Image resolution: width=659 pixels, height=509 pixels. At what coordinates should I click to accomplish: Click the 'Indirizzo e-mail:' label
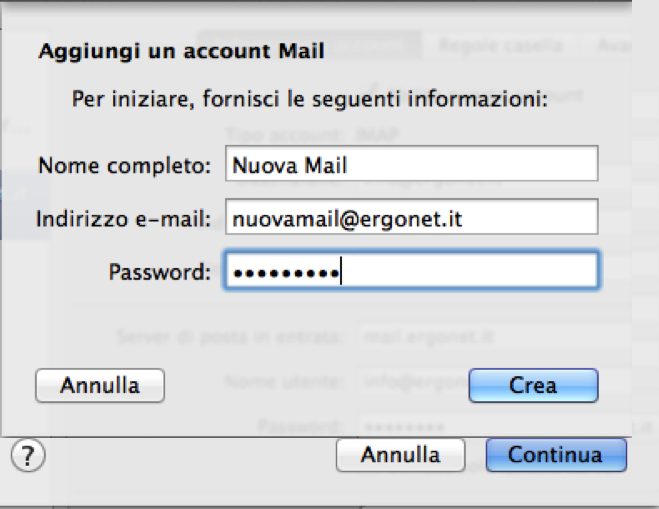[x=123, y=218]
